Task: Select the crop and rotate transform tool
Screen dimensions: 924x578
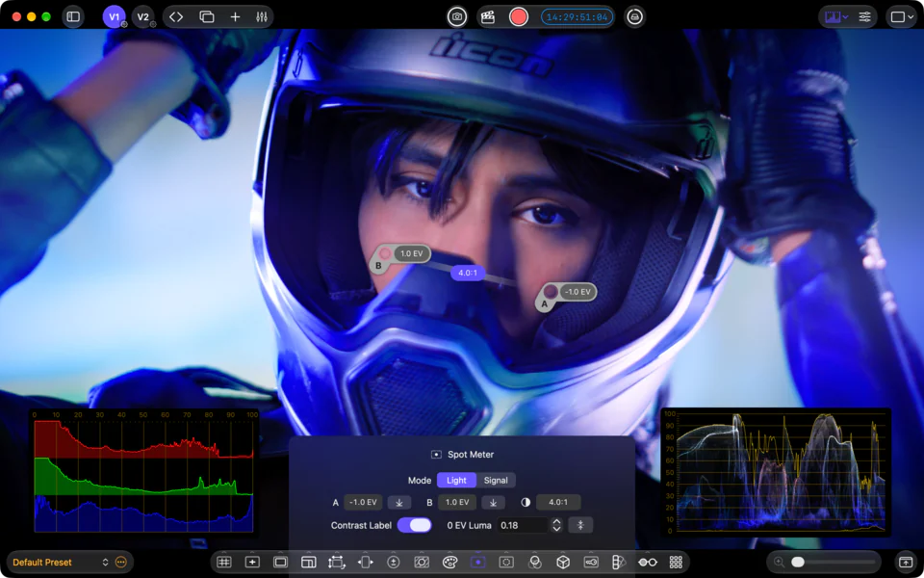Action: pyautogui.click(x=337, y=562)
